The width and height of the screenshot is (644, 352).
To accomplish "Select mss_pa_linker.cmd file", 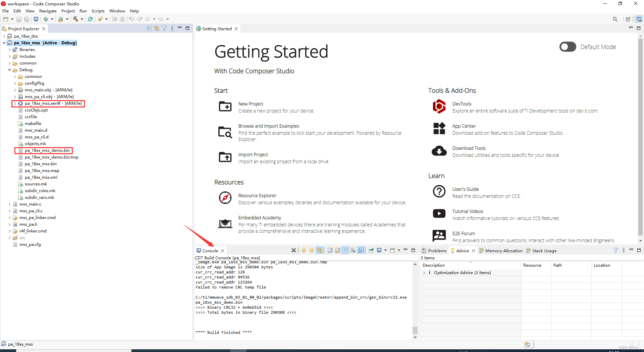I will (37, 218).
